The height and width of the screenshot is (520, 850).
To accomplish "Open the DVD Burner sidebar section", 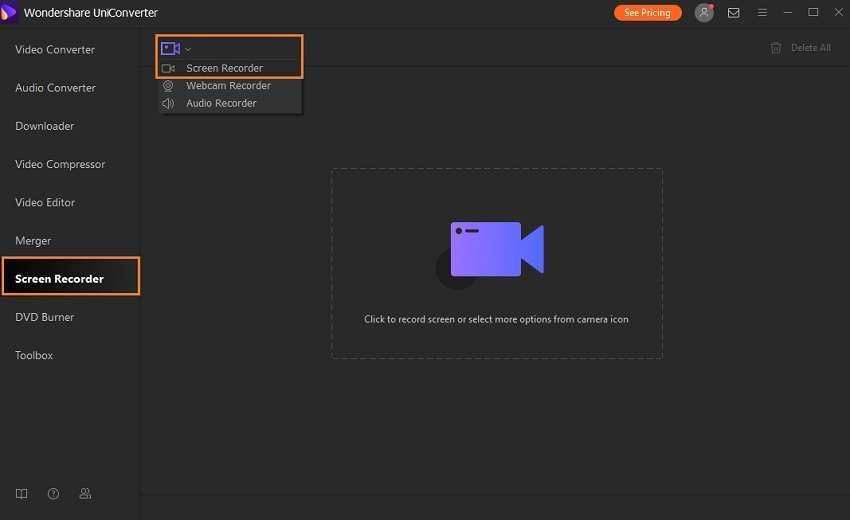I will [44, 317].
